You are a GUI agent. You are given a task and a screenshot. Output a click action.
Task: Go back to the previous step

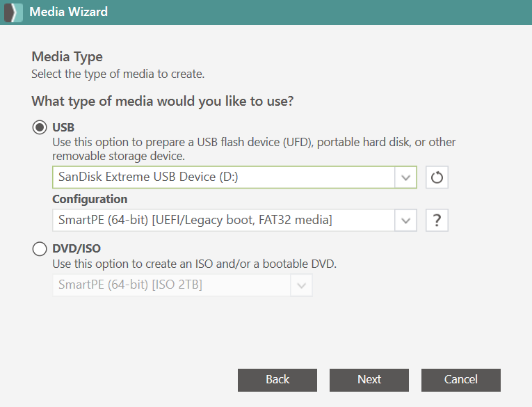click(x=277, y=380)
